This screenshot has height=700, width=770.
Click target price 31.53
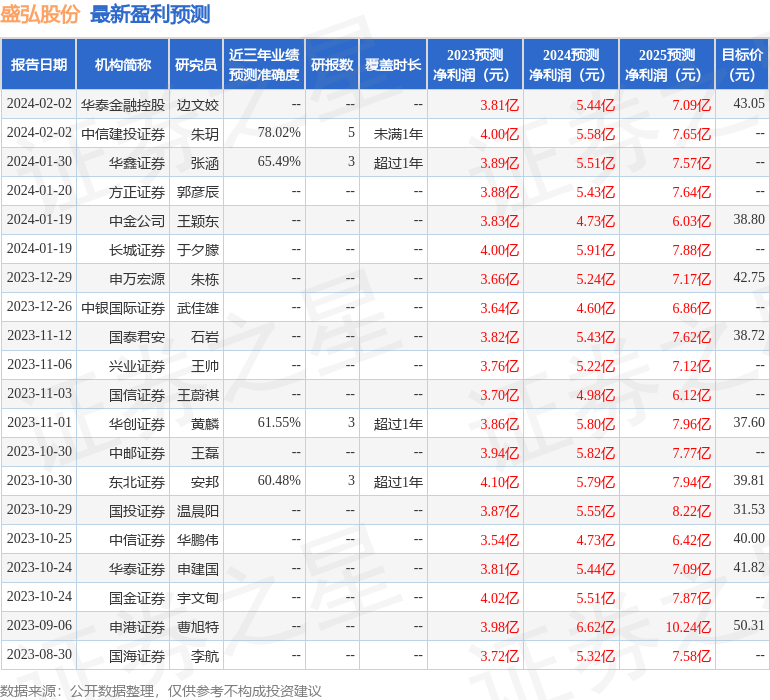(x=749, y=509)
